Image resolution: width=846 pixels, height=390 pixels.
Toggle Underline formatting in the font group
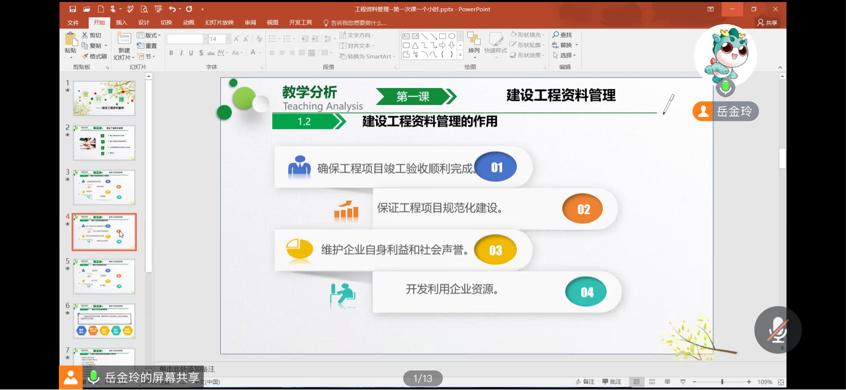point(191,53)
